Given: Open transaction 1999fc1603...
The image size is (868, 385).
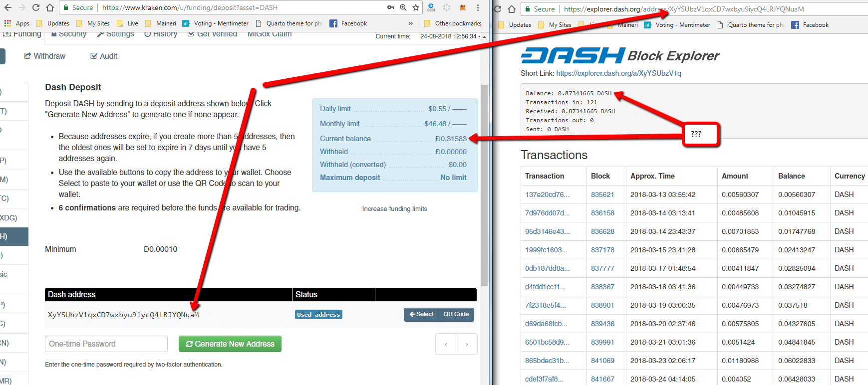Looking at the screenshot, I should (x=546, y=250).
